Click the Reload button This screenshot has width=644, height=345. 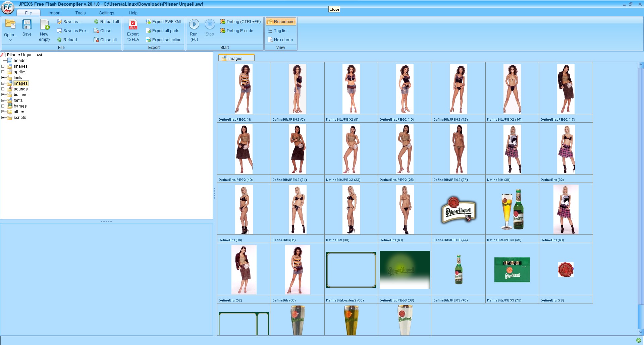point(67,40)
